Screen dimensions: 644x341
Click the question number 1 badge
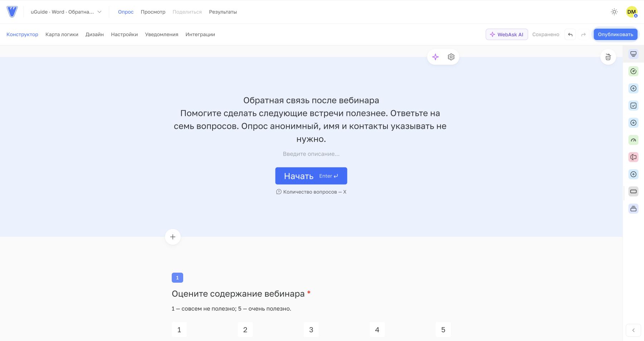click(177, 278)
